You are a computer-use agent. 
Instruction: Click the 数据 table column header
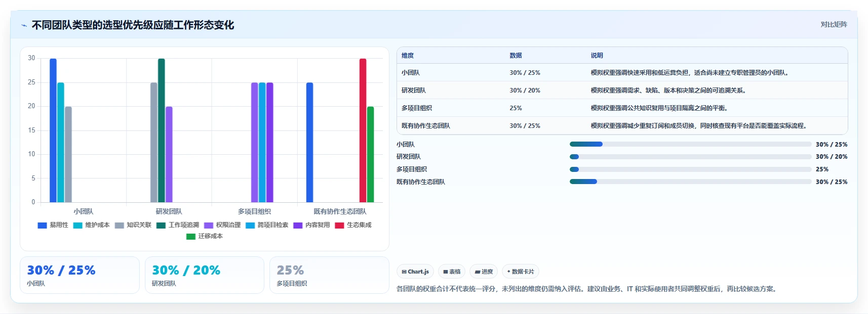tap(516, 56)
